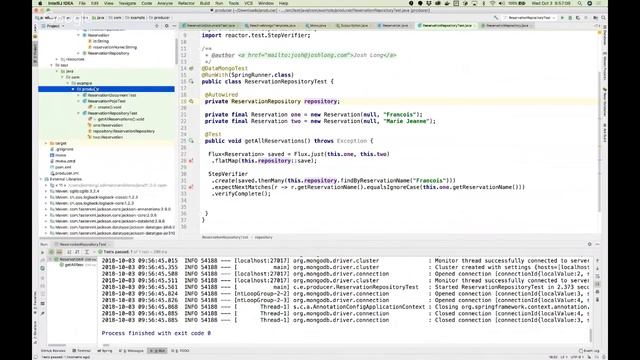Expand the resources folder node
Viewport: 640px width, 360px height.
57,59
